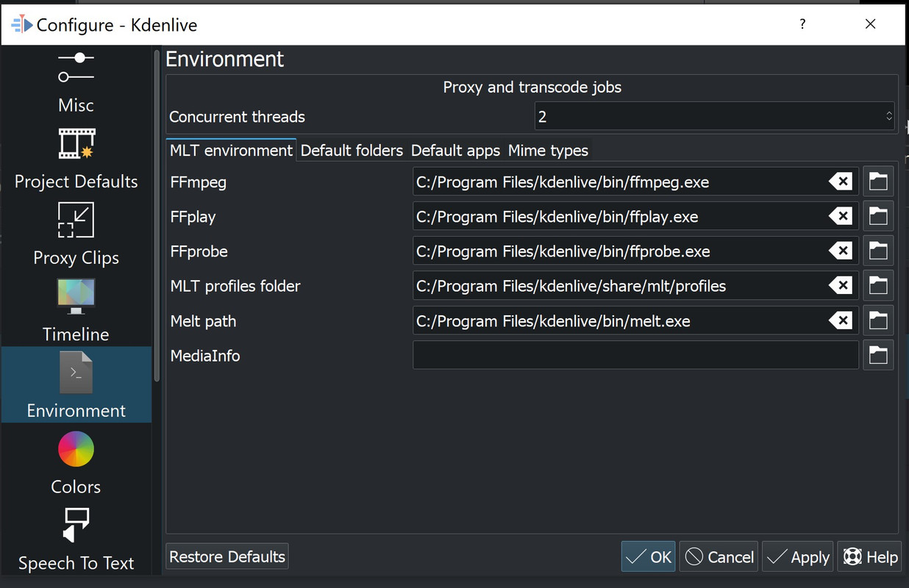Switch to the Default folders tab
This screenshot has height=588, width=909.
(352, 150)
